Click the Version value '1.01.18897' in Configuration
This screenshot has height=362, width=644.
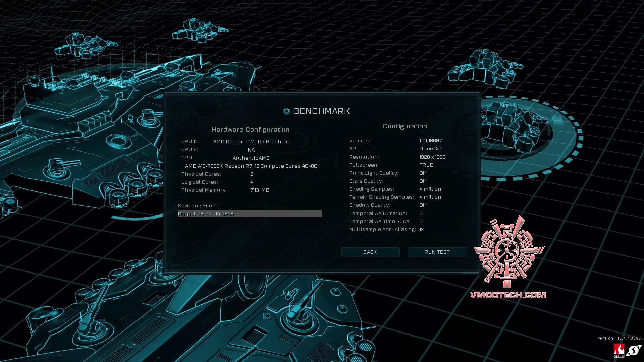click(431, 141)
